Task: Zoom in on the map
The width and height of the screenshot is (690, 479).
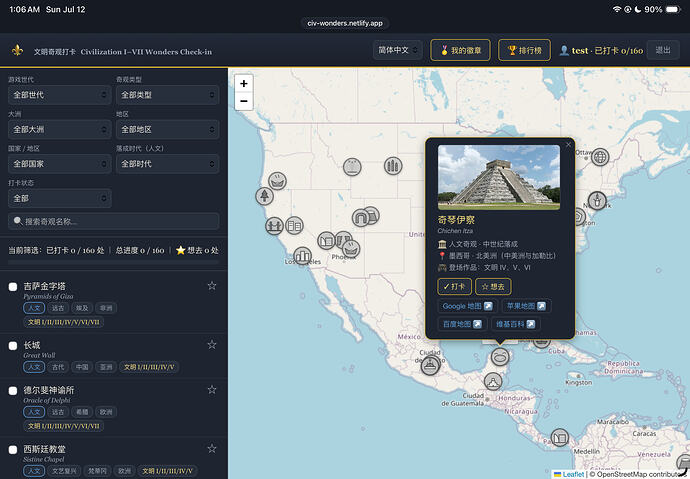Action: (x=243, y=84)
